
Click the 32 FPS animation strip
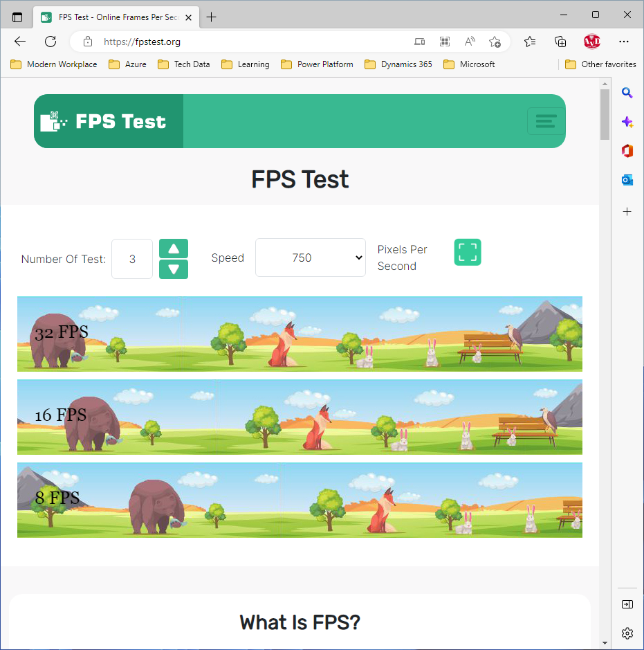(x=300, y=334)
